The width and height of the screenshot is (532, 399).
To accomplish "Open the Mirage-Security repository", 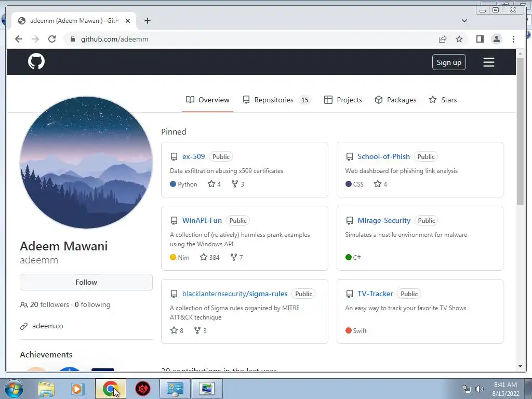I will click(x=384, y=220).
